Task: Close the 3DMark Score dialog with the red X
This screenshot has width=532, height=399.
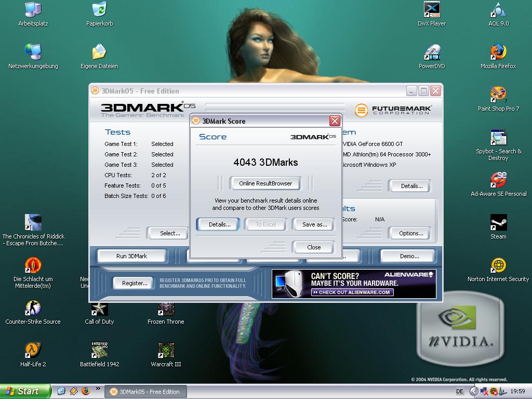Action: (x=335, y=121)
